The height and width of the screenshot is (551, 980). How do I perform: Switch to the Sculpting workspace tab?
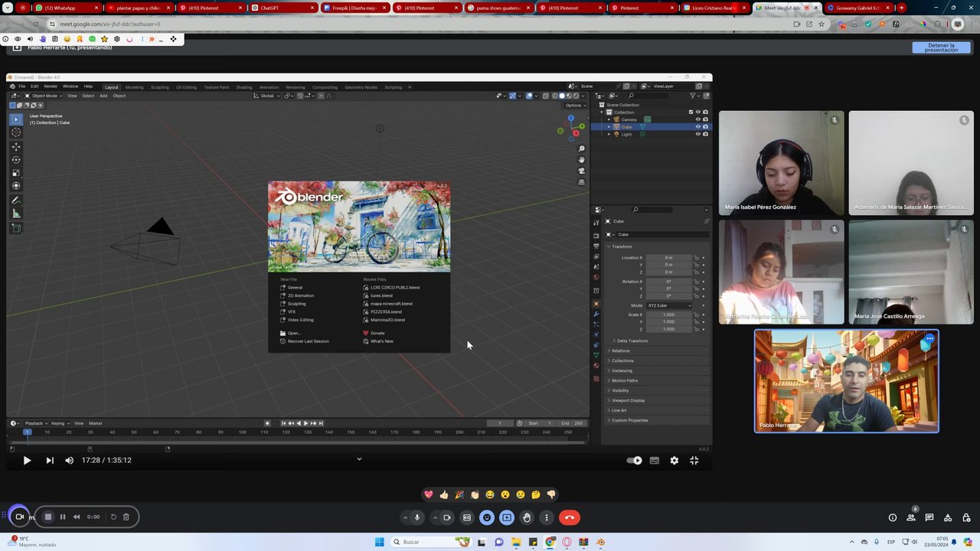pos(160,87)
